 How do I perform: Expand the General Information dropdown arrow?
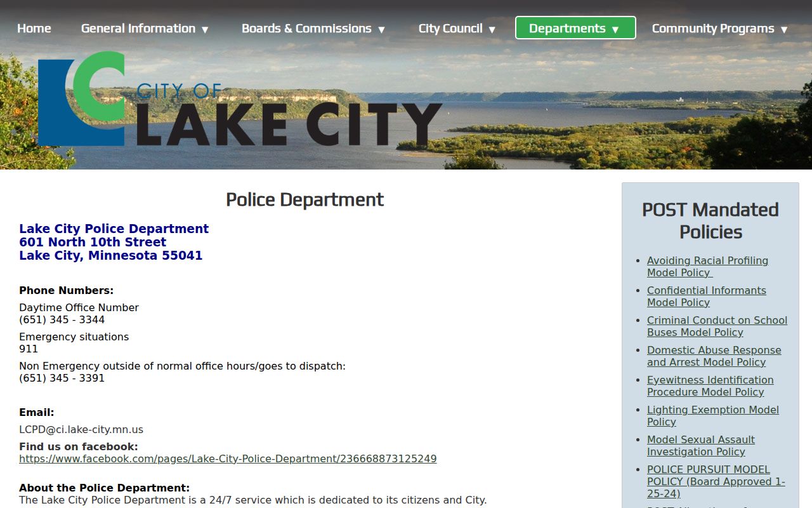point(205,29)
